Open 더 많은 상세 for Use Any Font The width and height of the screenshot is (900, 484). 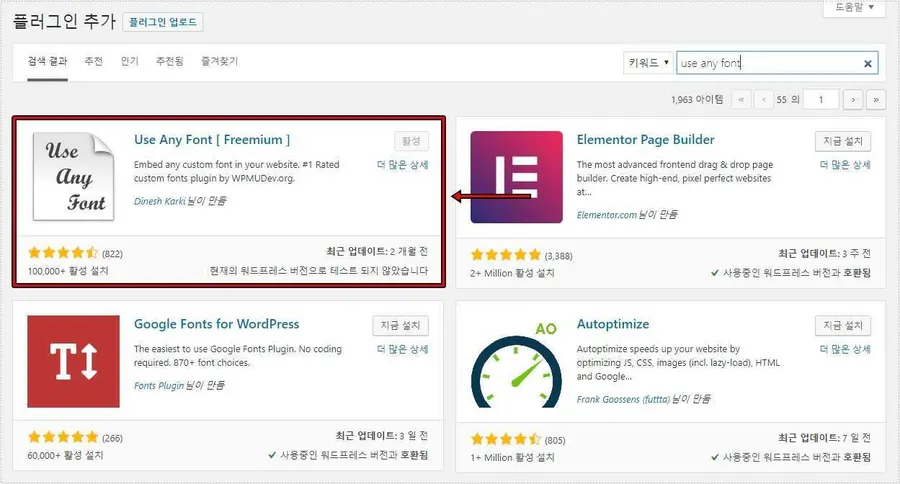pos(402,165)
